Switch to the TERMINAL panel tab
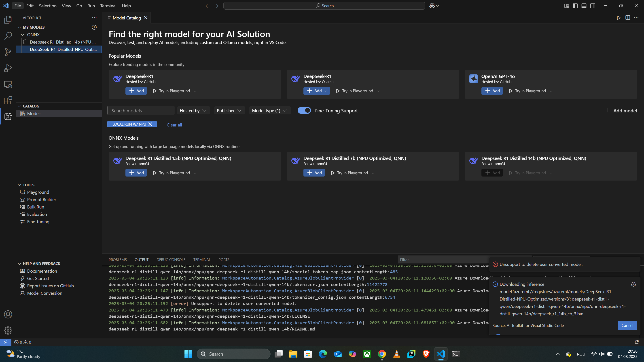Screen dimensions: 644x362 (202, 260)
